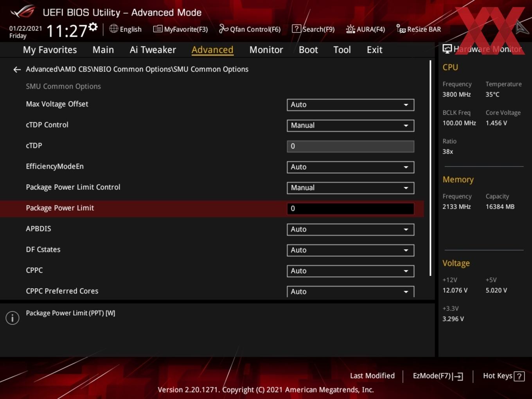Click the EzMode exit arrow icon

(458, 376)
